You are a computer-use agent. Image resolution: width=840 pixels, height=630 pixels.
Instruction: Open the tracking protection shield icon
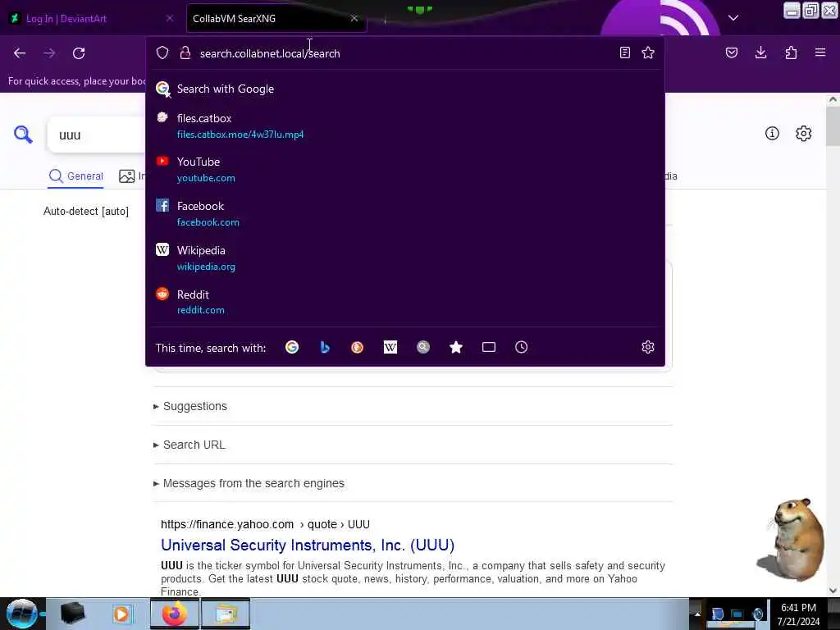(162, 52)
